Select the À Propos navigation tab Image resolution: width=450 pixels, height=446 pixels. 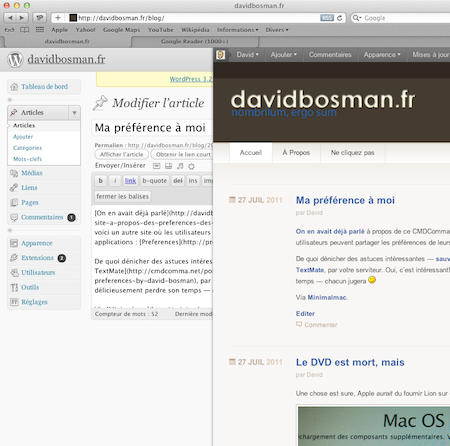point(296,153)
